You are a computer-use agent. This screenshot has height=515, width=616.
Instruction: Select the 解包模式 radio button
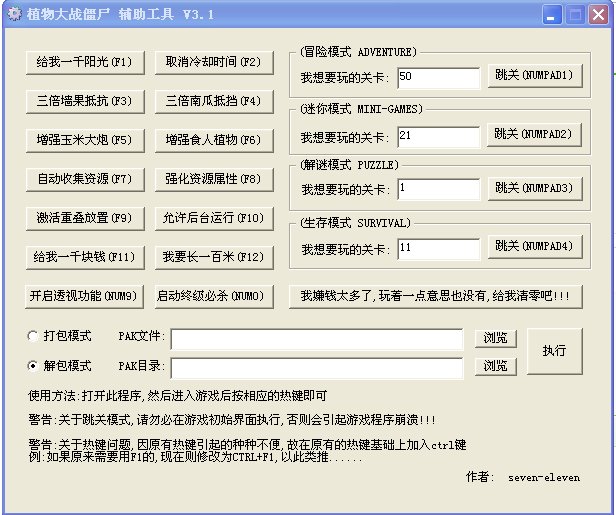coord(34,366)
